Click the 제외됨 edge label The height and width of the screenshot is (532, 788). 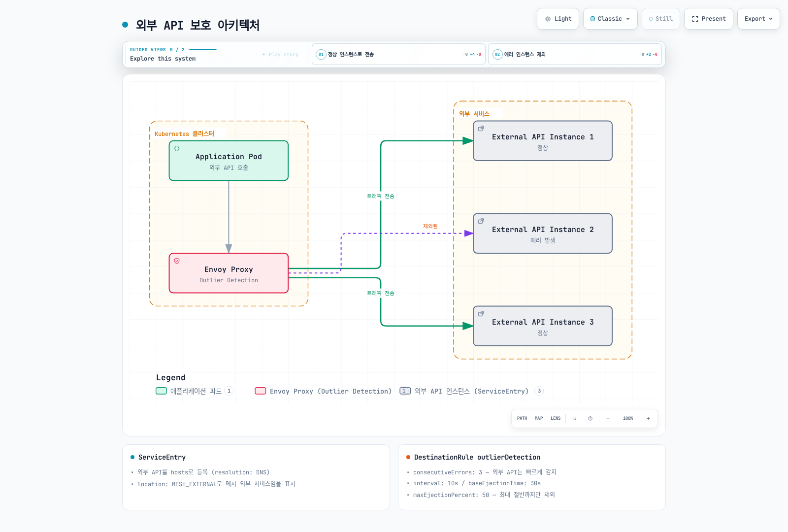(x=430, y=226)
